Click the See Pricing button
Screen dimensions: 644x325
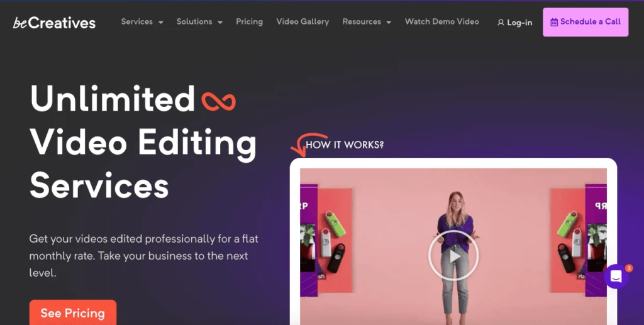click(73, 312)
